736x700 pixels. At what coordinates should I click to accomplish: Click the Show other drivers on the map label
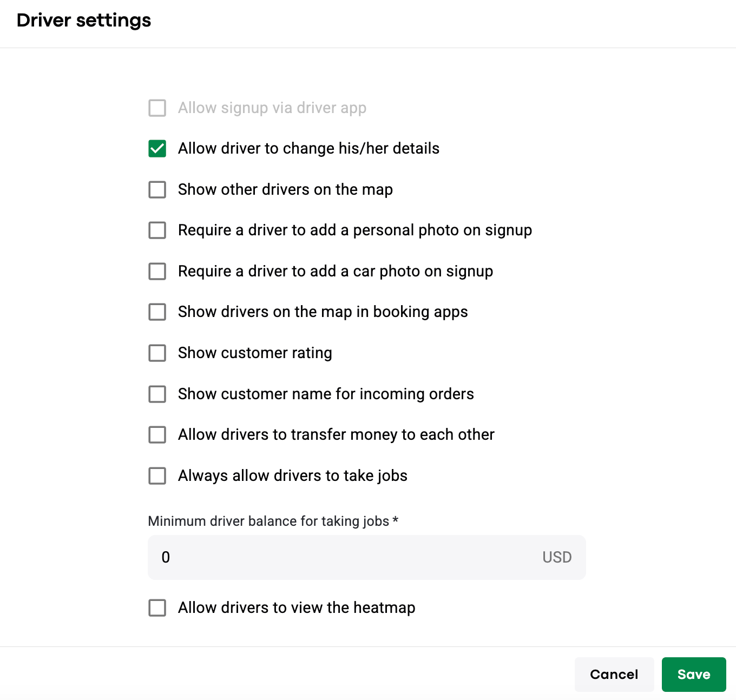(285, 190)
